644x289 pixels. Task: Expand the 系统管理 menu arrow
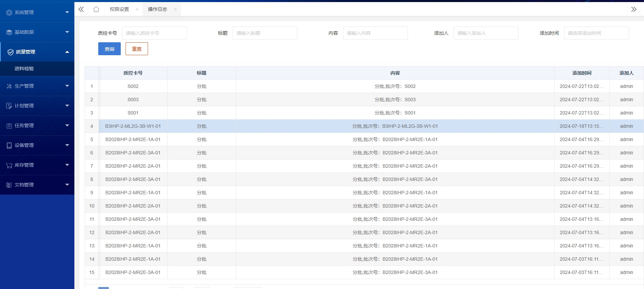click(x=67, y=12)
